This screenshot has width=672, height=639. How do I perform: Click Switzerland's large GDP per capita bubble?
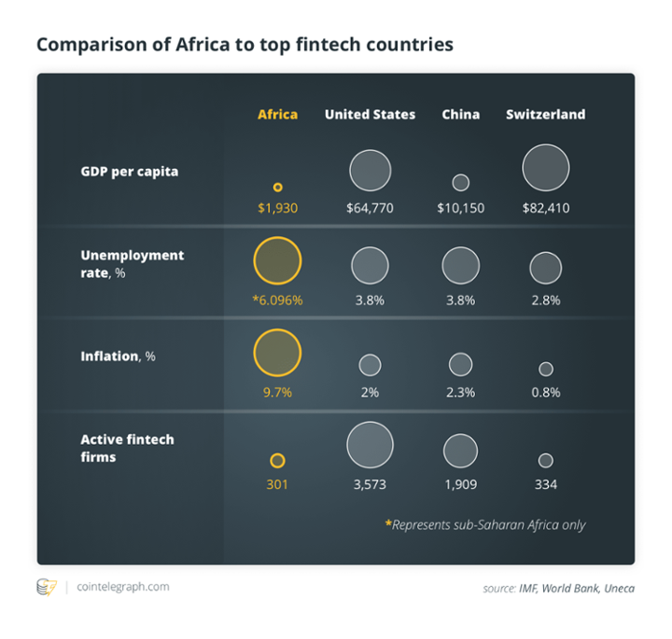coord(546,168)
